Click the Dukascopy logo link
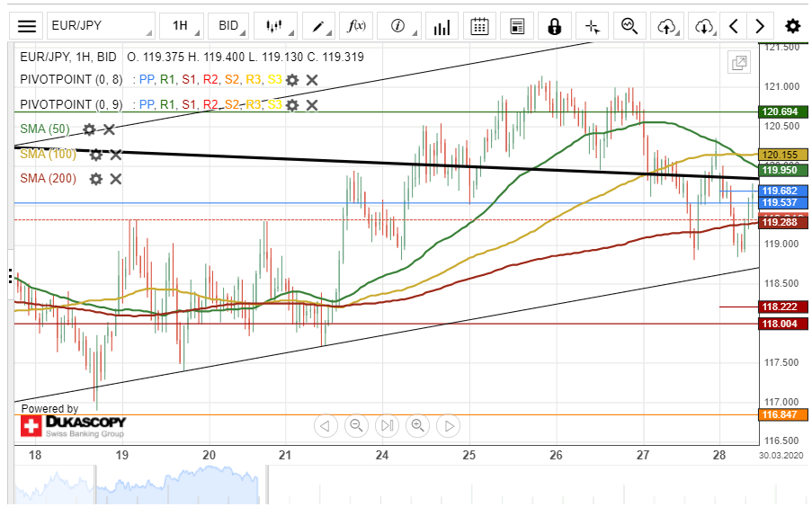Screen dimensions: 812x507 [74, 425]
